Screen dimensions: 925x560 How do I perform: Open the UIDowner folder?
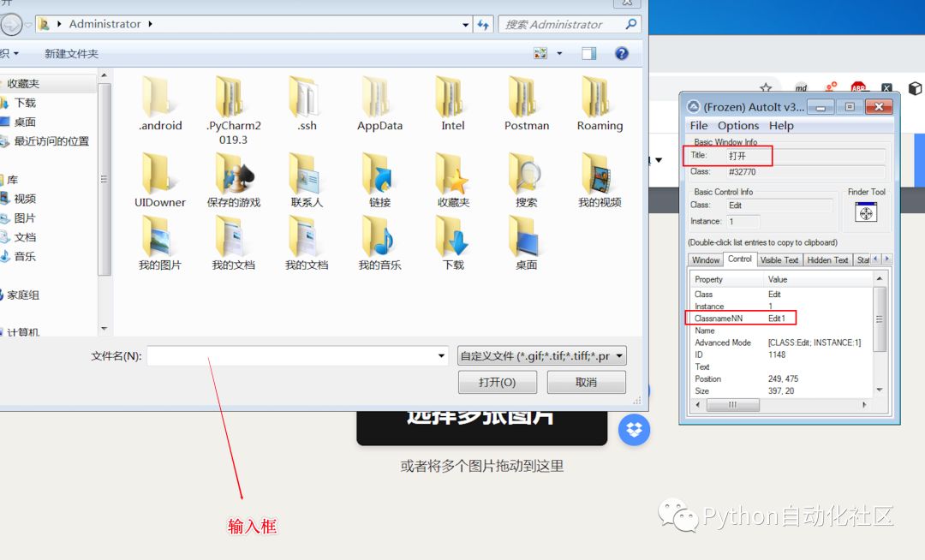(x=160, y=180)
